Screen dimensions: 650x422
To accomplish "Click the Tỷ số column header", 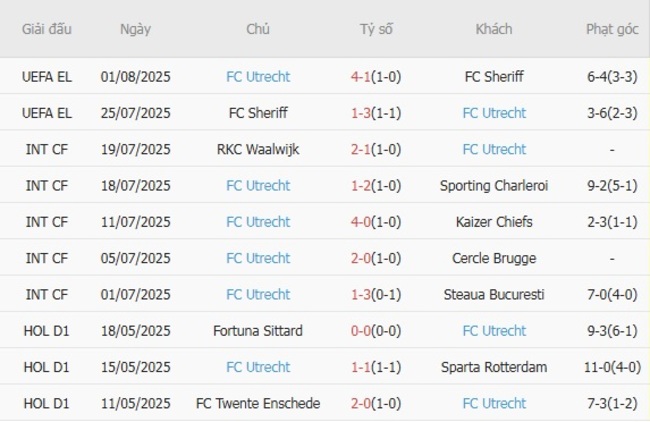I will tap(376, 29).
